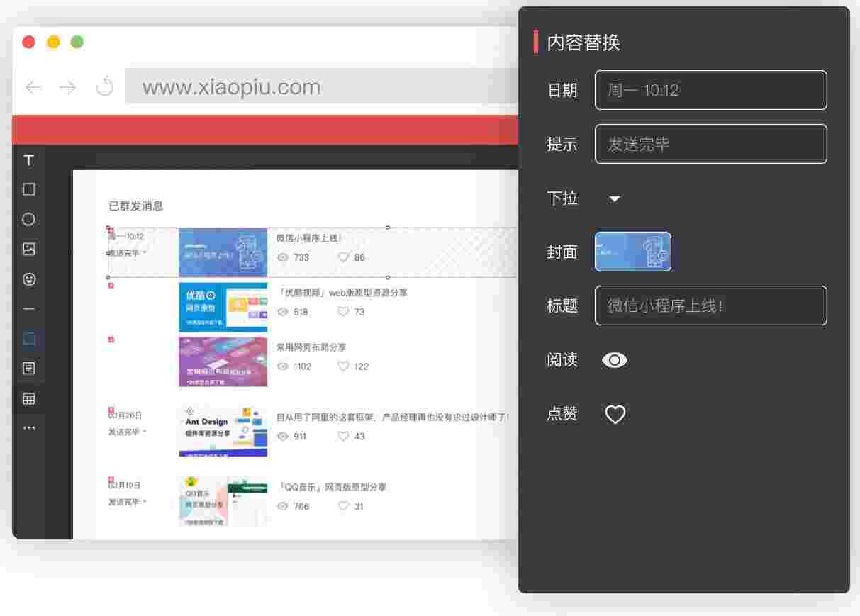Select the smiley emoji icon tool
The height and width of the screenshot is (616, 860).
[29, 279]
